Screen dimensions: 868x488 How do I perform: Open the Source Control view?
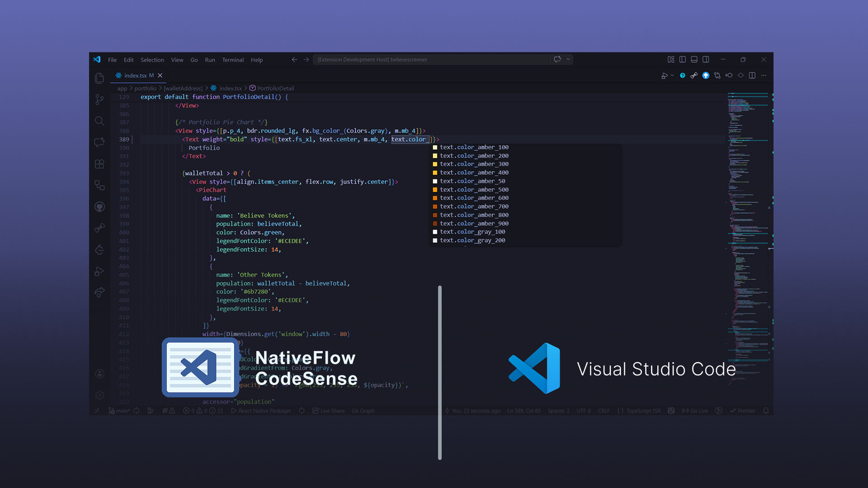click(99, 99)
